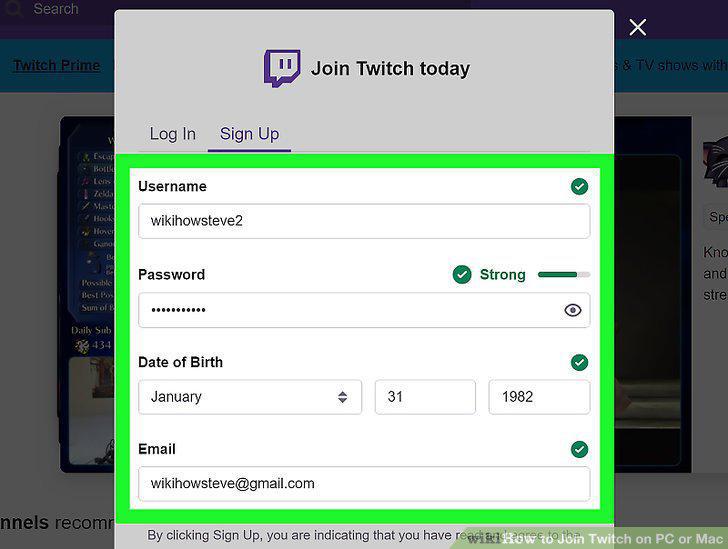Click the Email field with wikihowsteve@gmail.com
The height and width of the screenshot is (549, 728).
click(x=364, y=484)
